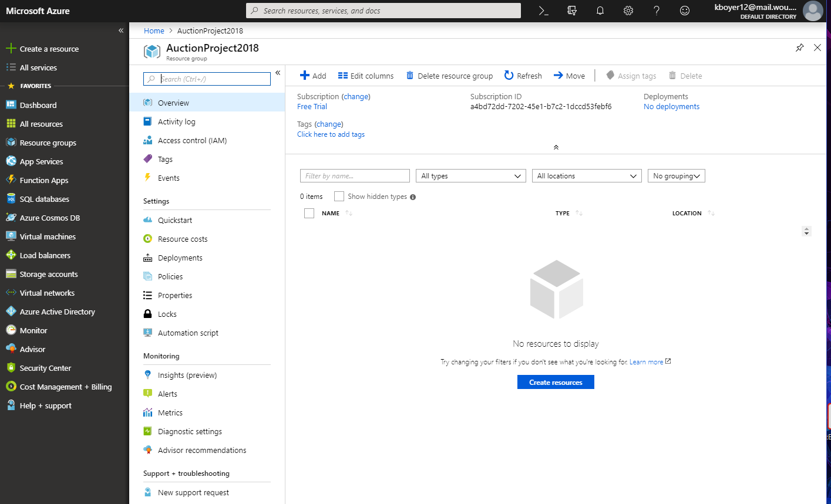831x504 pixels.
Task: Sort by the LOCATION column arrows
Action: (x=711, y=213)
